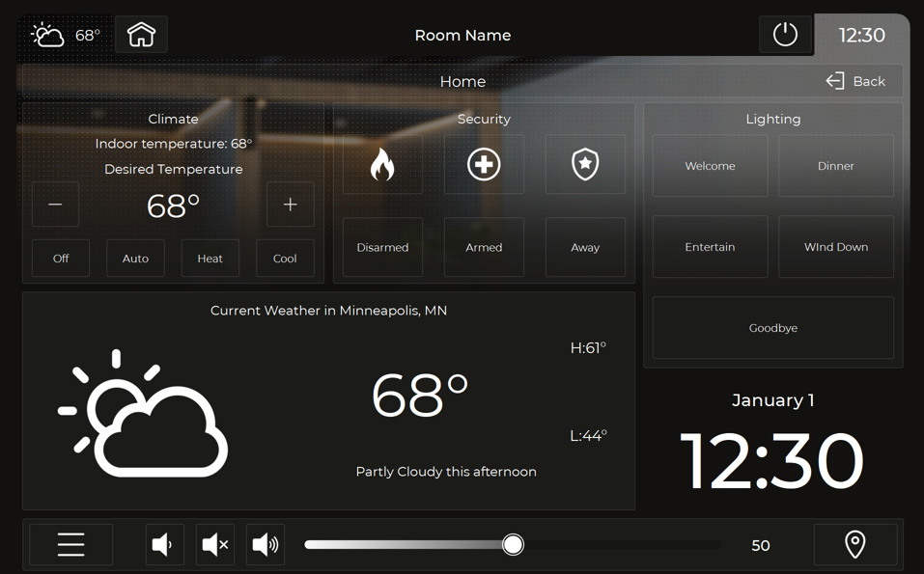The height and width of the screenshot is (574, 924).
Task: Click Current Weather in Minneapolis, MN heading
Action: 329,311
